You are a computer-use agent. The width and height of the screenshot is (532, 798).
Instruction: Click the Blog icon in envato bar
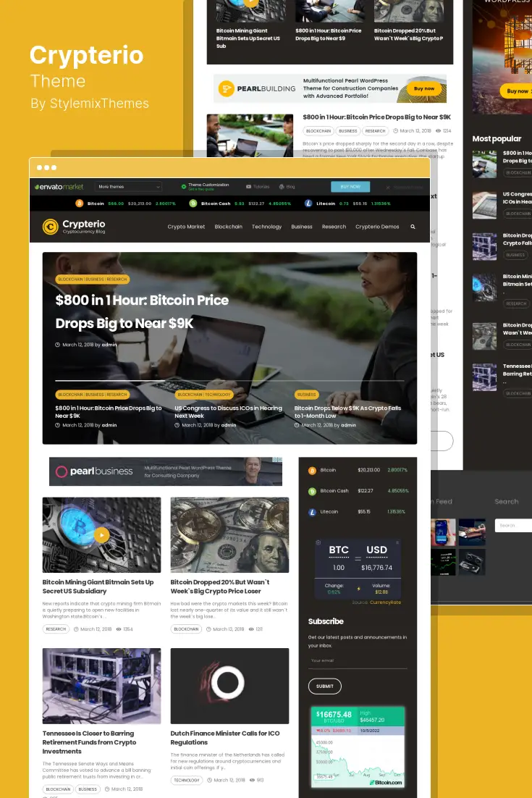point(282,187)
